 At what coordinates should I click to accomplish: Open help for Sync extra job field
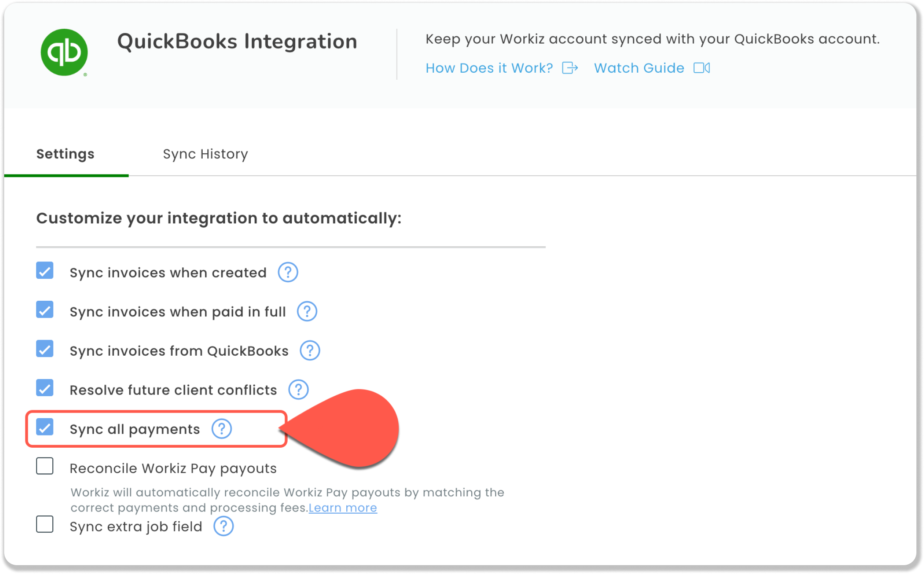[223, 526]
